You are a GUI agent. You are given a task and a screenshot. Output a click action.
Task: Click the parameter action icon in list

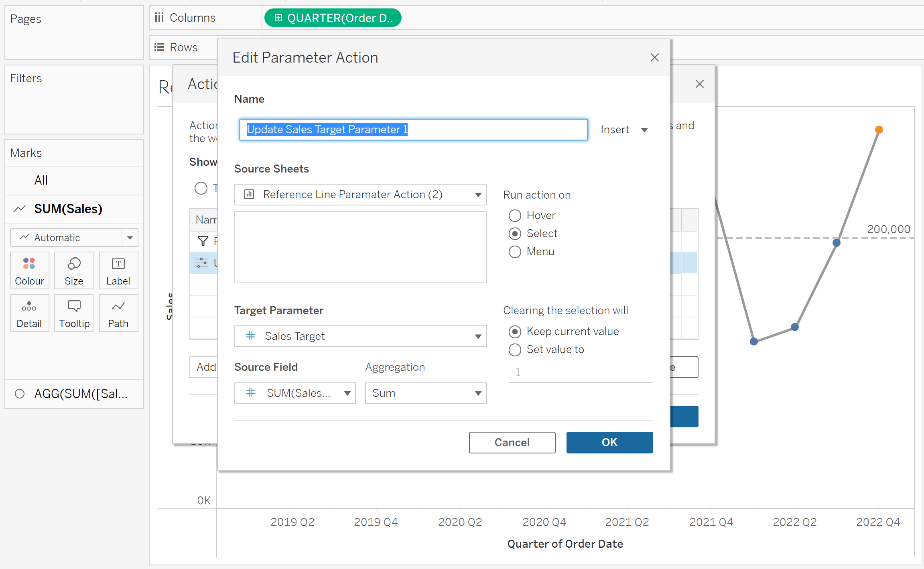tap(202, 263)
